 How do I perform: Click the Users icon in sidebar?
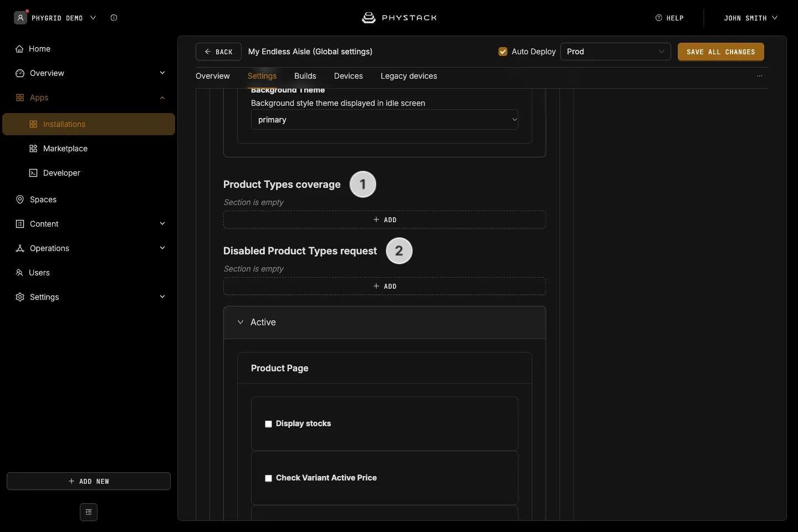19,273
